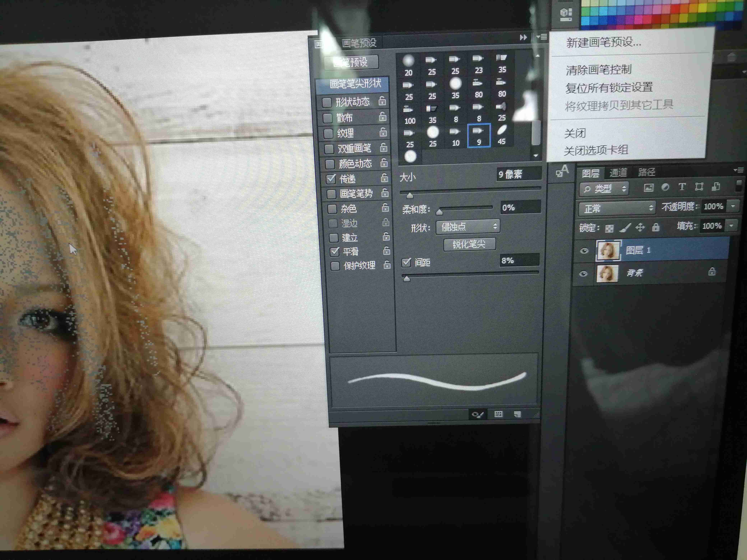Image resolution: width=747 pixels, height=560 pixels.
Task: Enable 双重画笔 checkbox
Action: (329, 149)
